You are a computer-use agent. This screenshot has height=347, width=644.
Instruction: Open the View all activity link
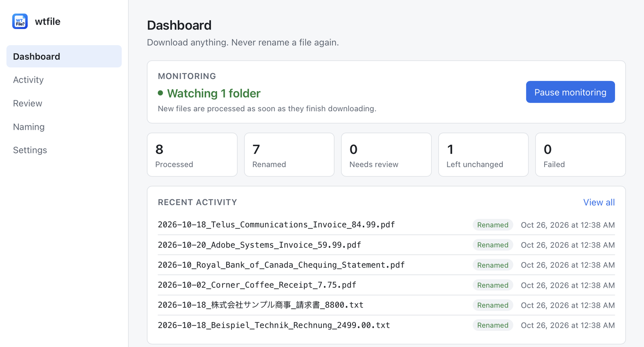click(x=599, y=202)
